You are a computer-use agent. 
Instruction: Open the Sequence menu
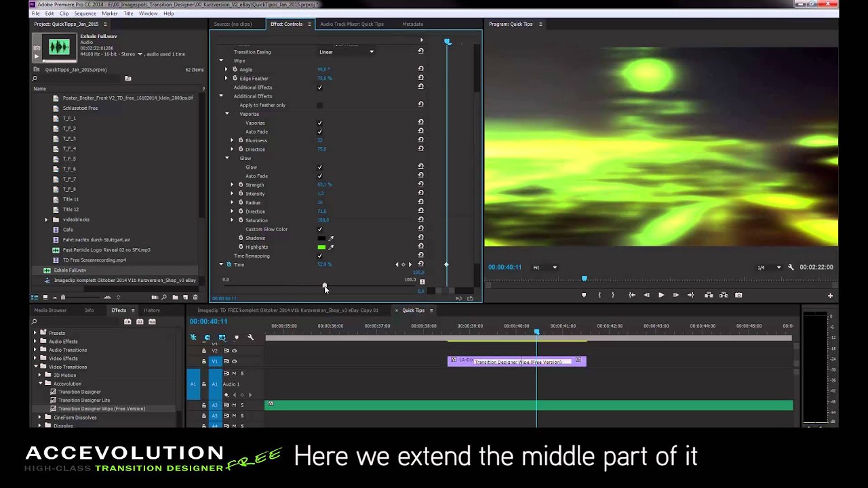85,14
